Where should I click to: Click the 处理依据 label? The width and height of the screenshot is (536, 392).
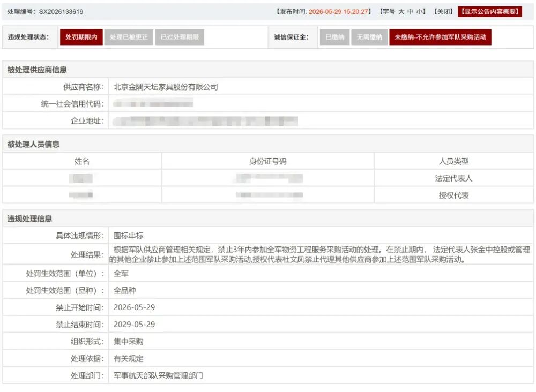pyautogui.click(x=87, y=359)
